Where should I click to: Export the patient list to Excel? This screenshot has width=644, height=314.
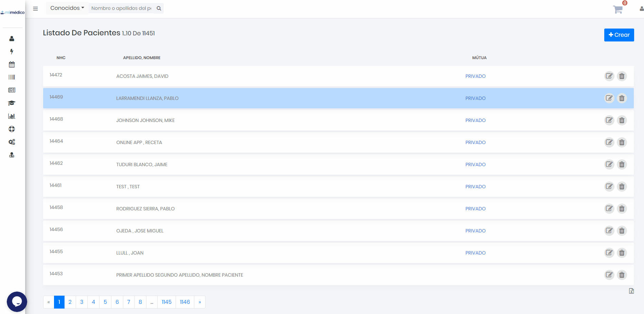tap(631, 291)
